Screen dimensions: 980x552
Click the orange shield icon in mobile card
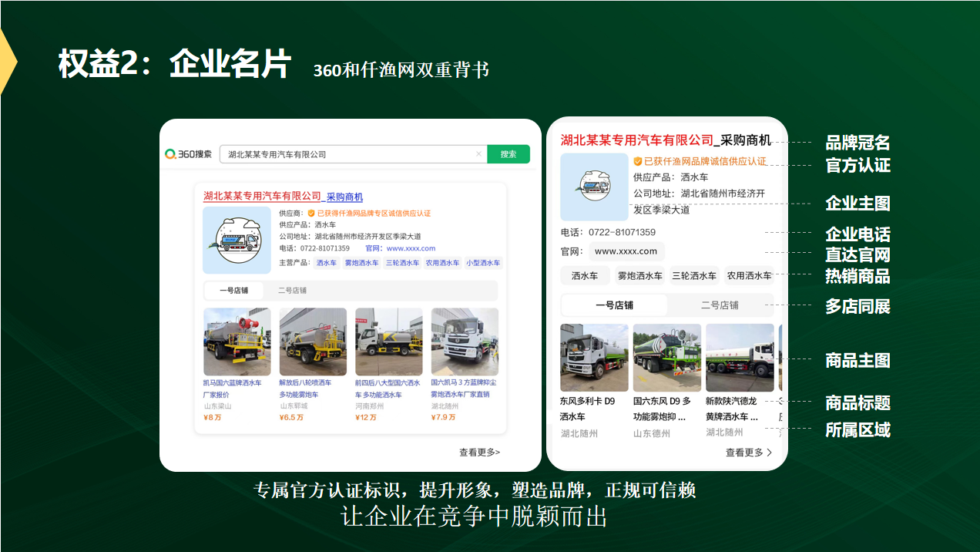point(638,162)
